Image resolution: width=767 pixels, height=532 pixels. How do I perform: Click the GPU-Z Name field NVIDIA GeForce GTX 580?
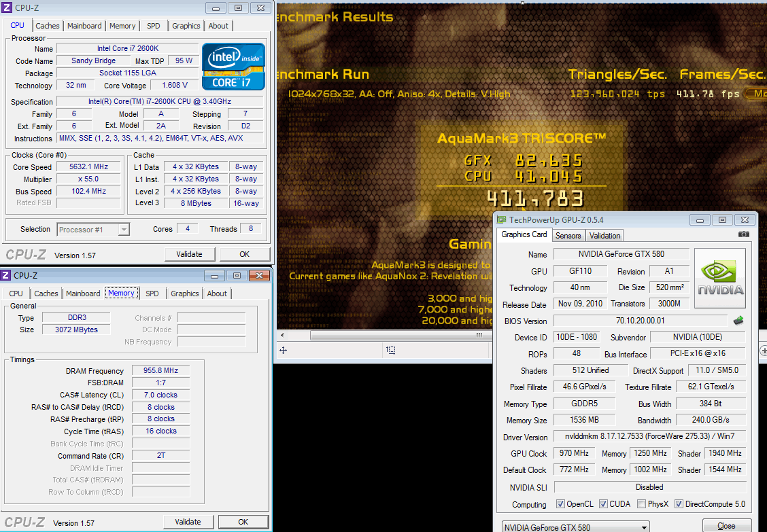point(621,254)
